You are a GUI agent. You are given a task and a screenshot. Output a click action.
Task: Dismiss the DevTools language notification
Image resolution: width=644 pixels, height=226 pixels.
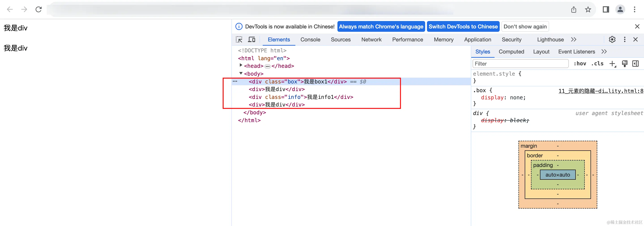tap(637, 26)
